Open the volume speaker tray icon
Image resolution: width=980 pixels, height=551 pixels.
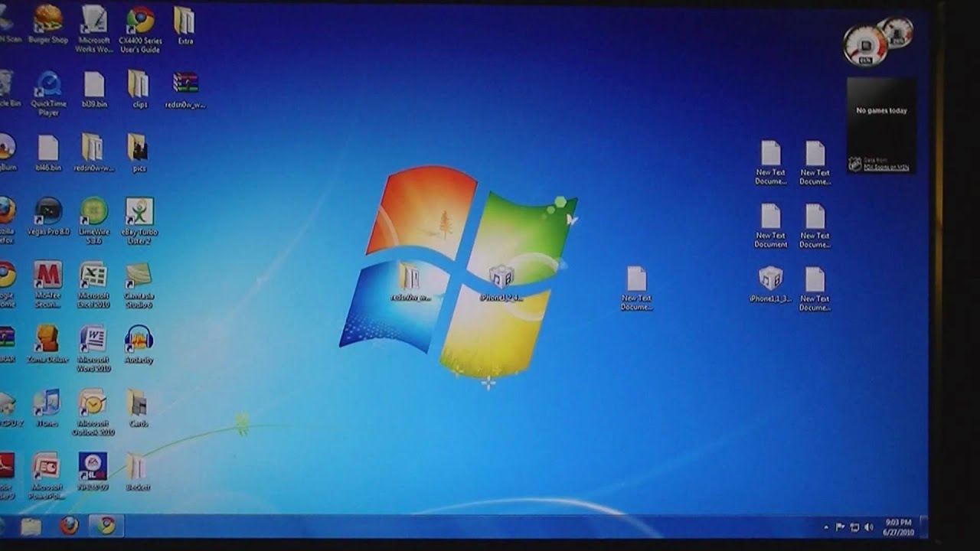[x=868, y=527]
